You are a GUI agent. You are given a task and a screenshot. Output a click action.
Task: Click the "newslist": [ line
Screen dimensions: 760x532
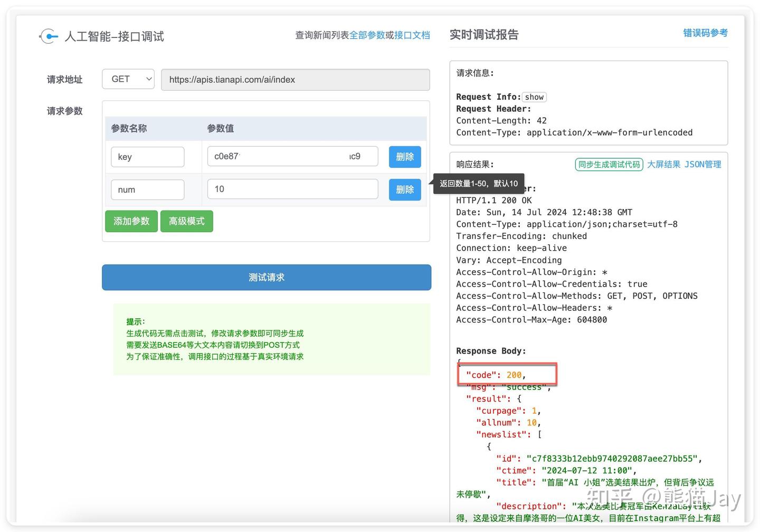(509, 435)
